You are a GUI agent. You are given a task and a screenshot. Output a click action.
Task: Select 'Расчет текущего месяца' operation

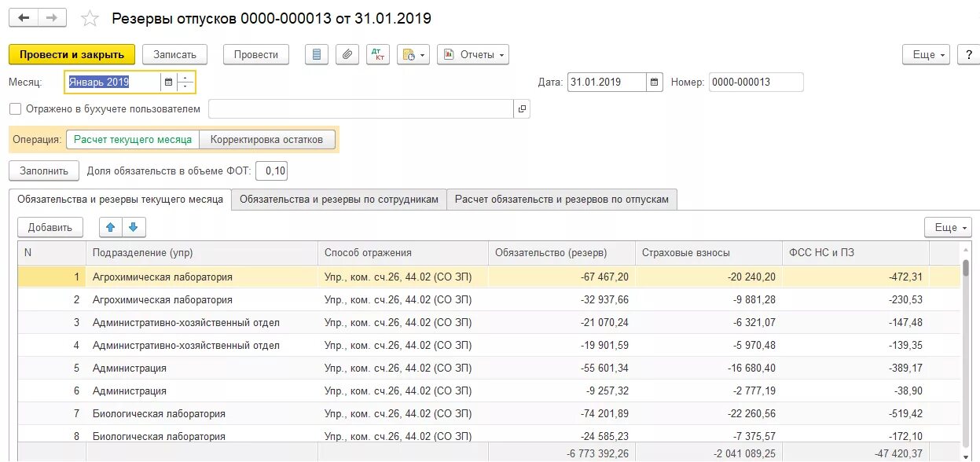pos(133,139)
